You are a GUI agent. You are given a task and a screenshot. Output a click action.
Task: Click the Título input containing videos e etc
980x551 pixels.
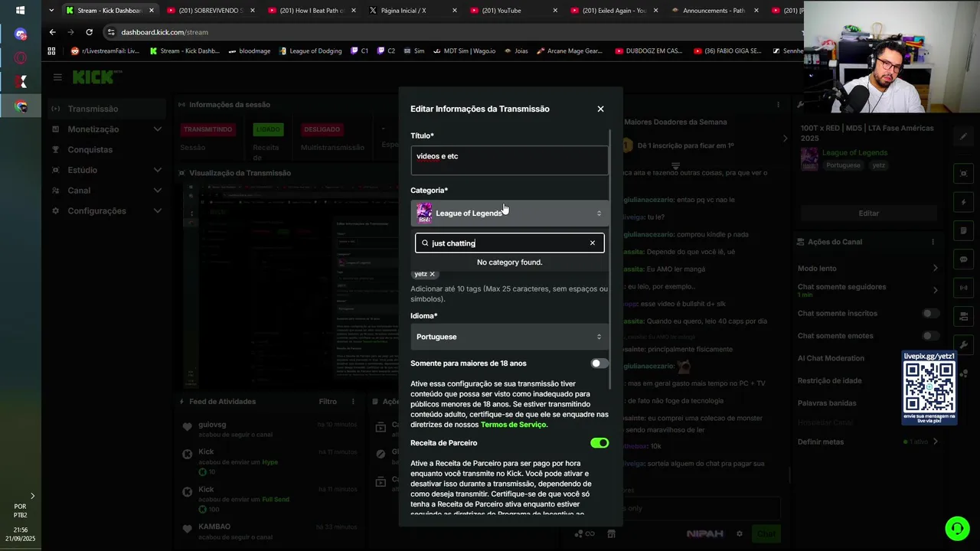510,161
